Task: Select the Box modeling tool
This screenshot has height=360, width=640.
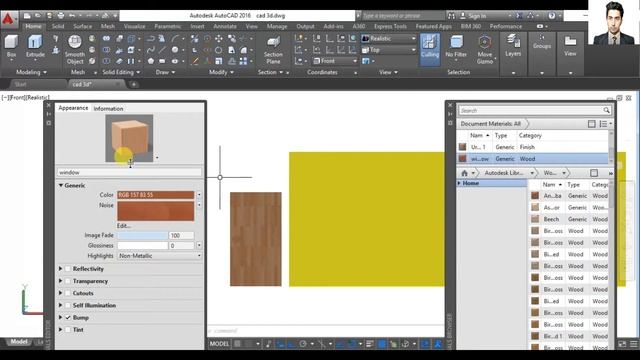Action: (x=11, y=46)
